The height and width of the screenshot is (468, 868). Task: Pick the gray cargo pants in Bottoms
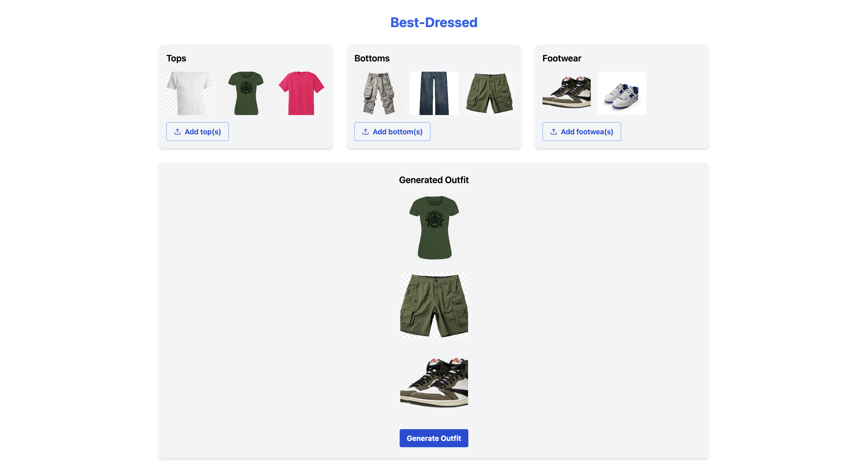379,93
